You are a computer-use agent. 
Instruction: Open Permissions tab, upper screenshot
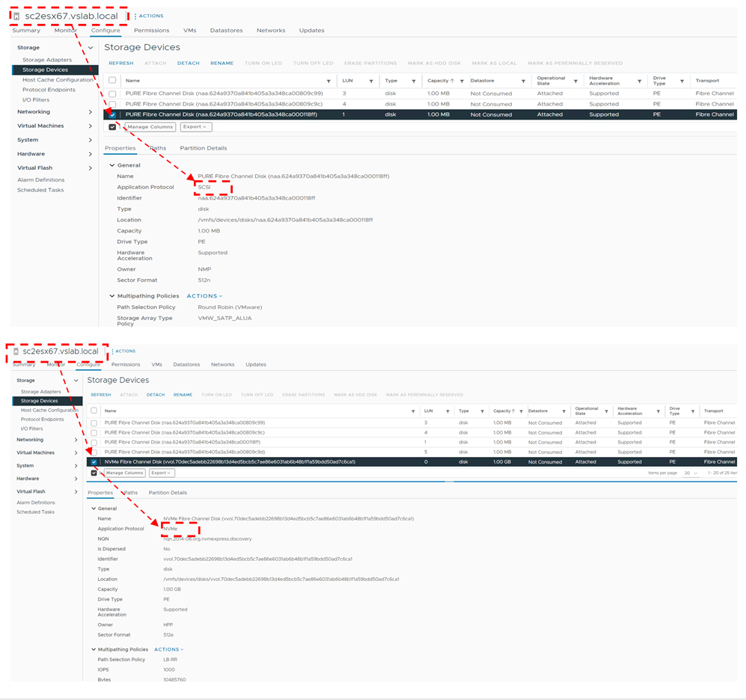[151, 31]
